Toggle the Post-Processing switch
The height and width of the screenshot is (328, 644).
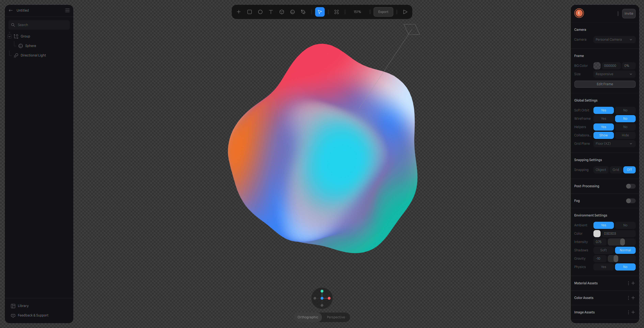click(x=630, y=186)
